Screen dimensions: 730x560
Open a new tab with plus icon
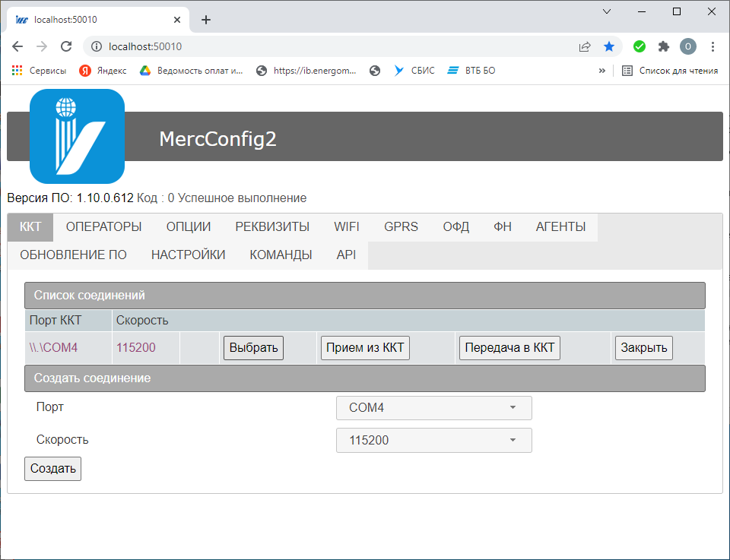point(206,20)
